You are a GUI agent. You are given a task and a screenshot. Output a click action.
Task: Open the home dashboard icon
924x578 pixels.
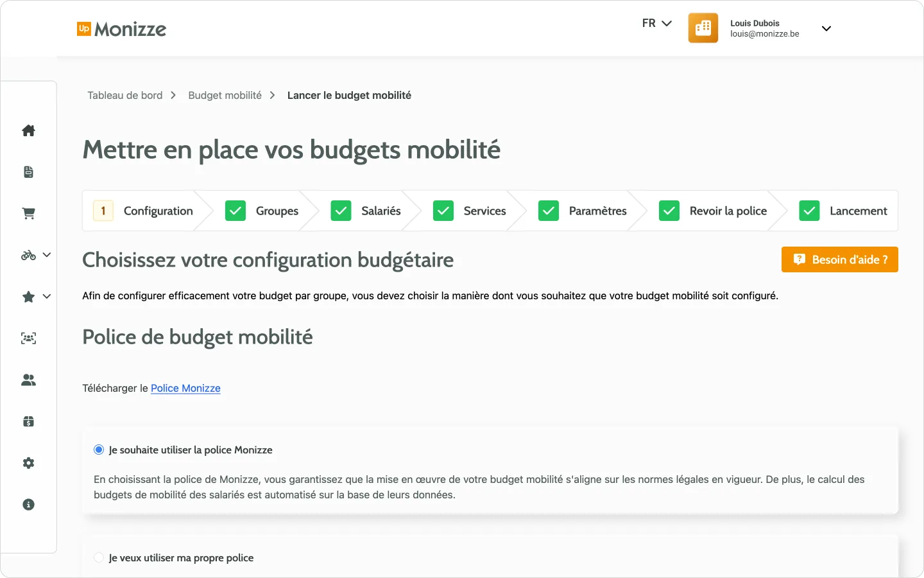click(x=28, y=130)
